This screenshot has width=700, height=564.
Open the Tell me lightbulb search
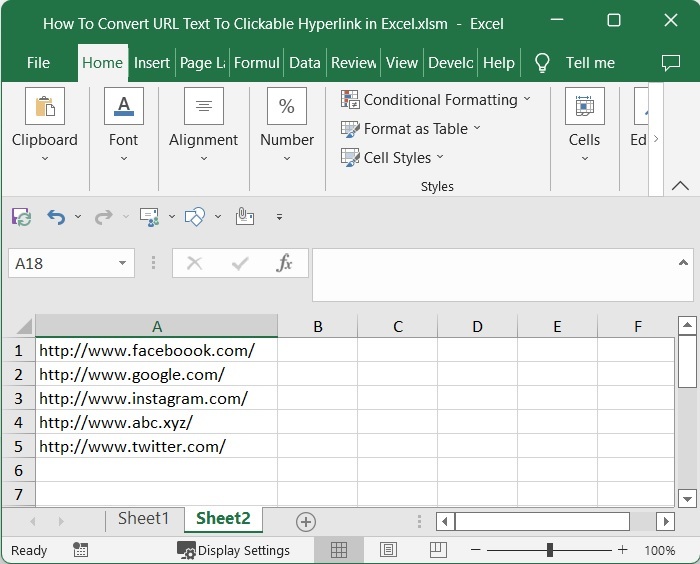543,62
